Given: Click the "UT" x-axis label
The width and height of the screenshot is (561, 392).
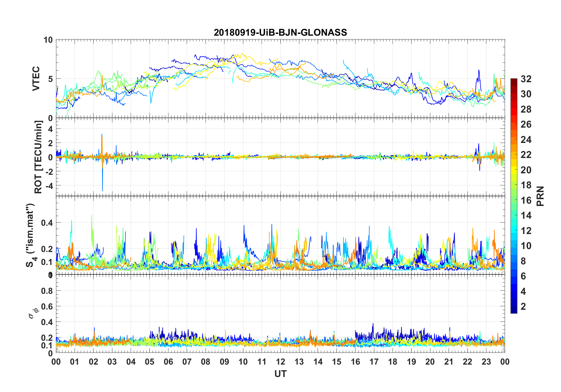Looking at the screenshot, I should click(x=280, y=374).
